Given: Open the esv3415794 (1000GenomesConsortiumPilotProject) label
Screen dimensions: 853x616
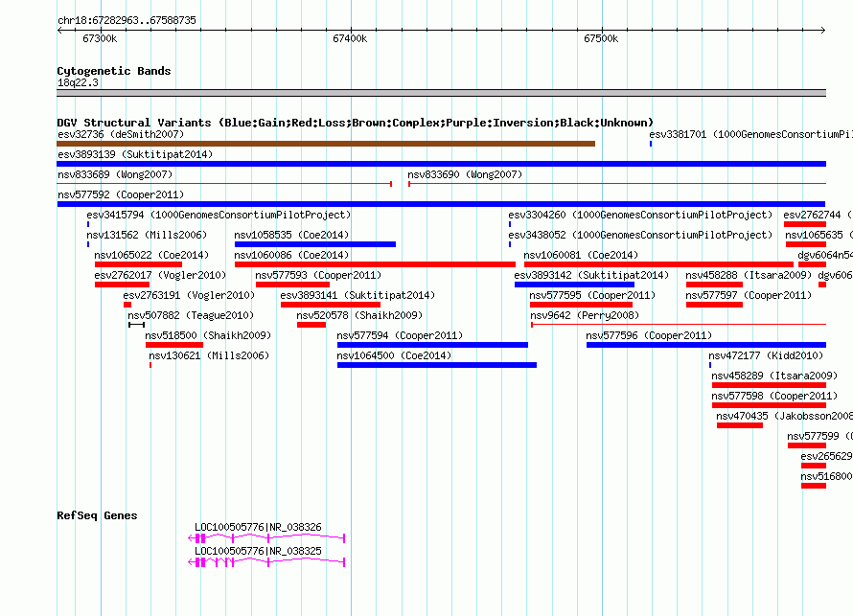Looking at the screenshot, I should click(x=219, y=215).
